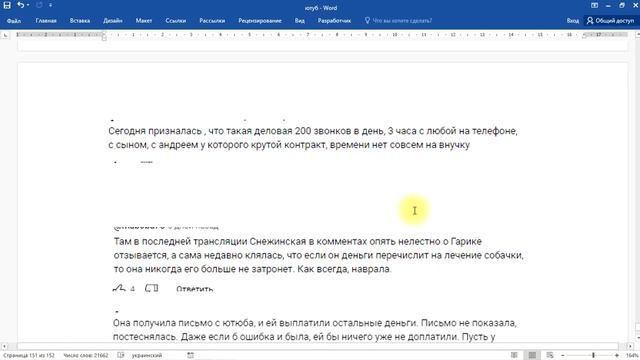Click the greyed-out Redo icon

tap(39, 5)
